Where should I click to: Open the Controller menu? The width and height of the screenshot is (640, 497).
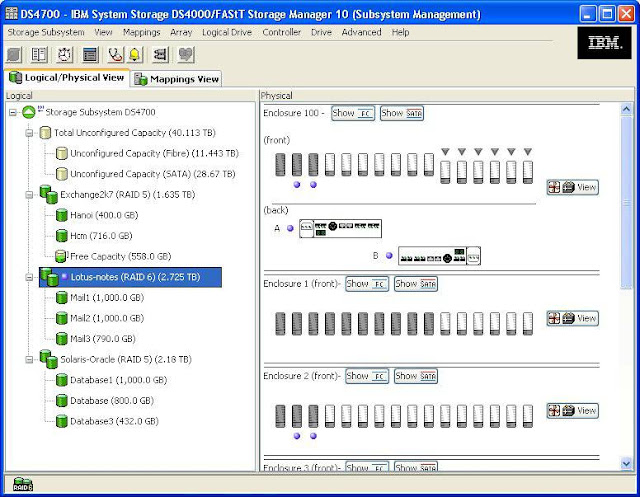click(282, 32)
